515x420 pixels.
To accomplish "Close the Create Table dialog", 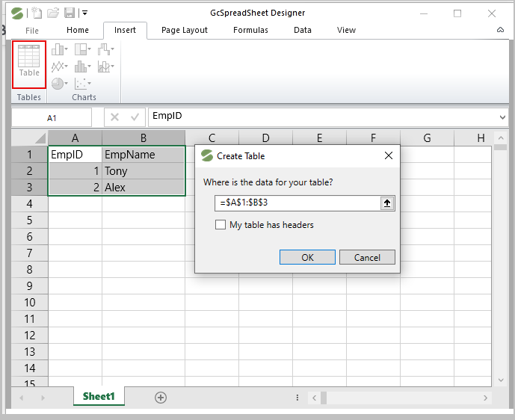I will pyautogui.click(x=389, y=155).
